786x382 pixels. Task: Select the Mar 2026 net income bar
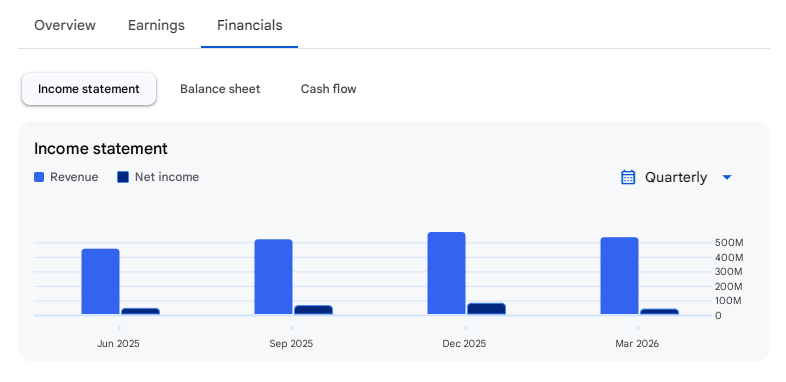tap(659, 312)
